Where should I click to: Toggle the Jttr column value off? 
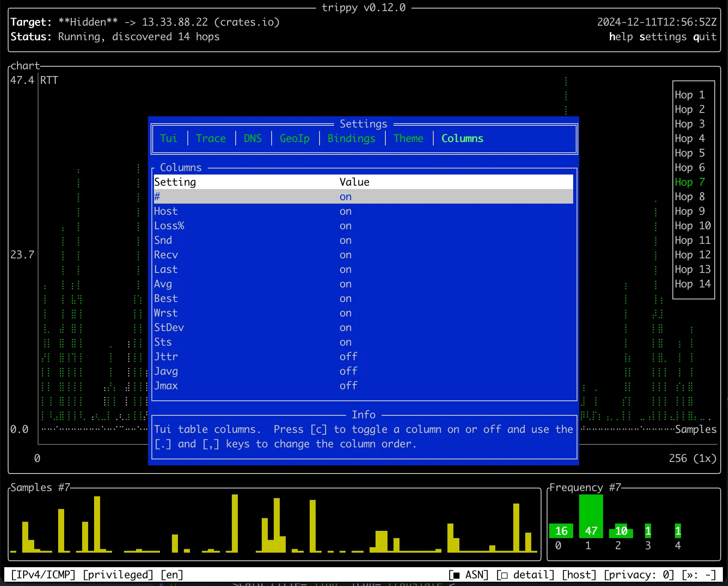point(348,357)
